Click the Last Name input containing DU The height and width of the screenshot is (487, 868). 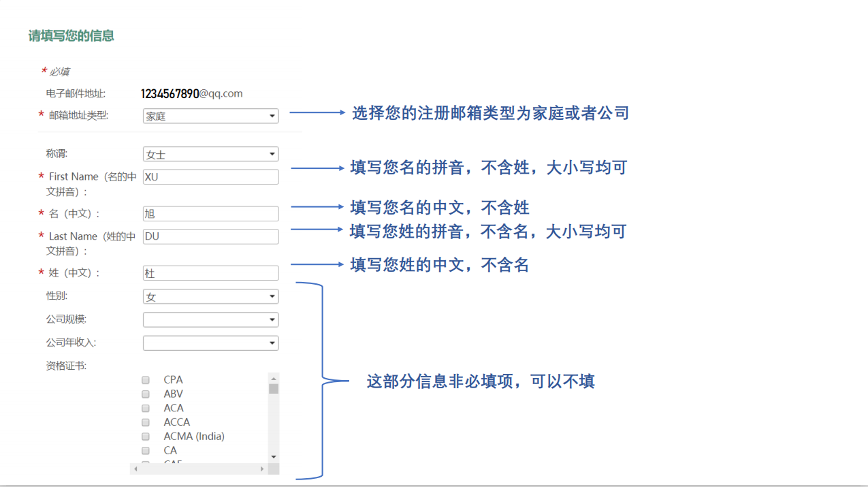[210, 236]
